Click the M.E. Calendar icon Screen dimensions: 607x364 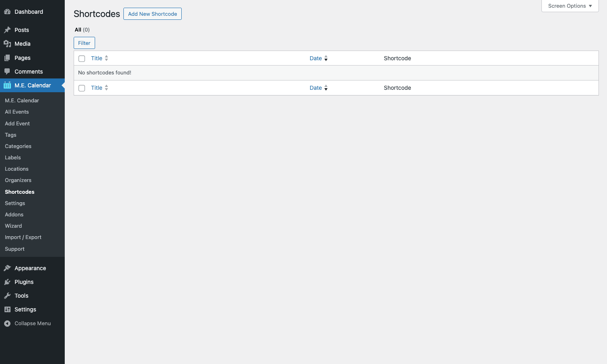(x=7, y=85)
